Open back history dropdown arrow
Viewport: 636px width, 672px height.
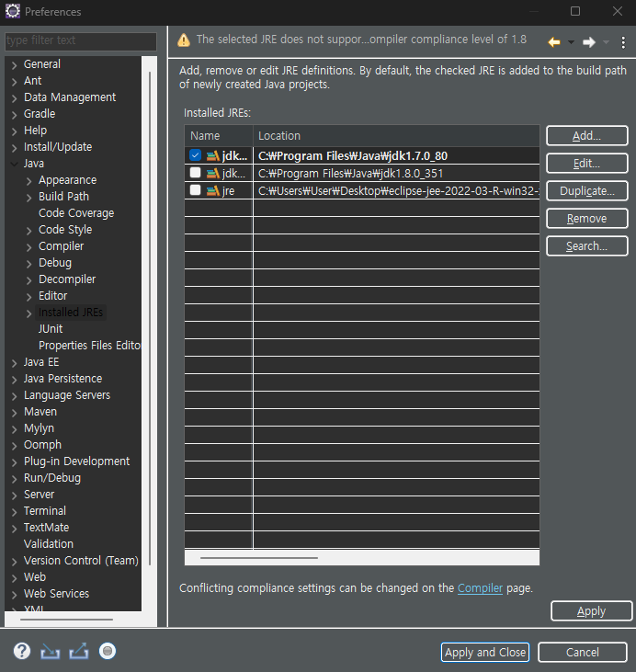pos(571,42)
